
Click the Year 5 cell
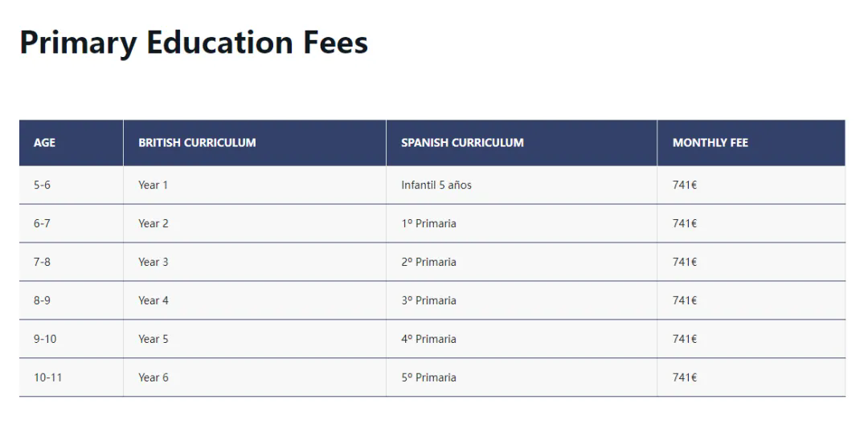[255, 339]
